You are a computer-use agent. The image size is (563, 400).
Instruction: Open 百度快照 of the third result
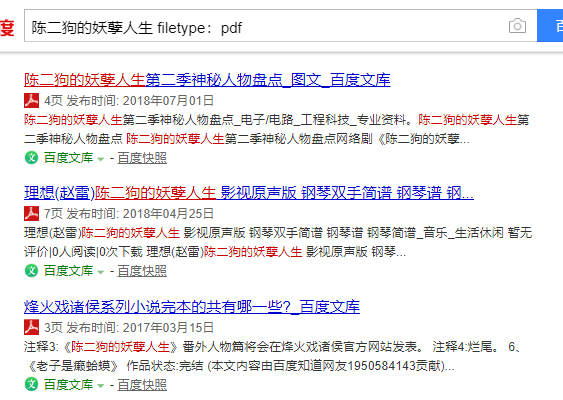tap(142, 385)
